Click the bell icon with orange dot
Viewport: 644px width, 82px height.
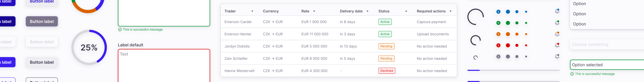[x=557, y=34]
